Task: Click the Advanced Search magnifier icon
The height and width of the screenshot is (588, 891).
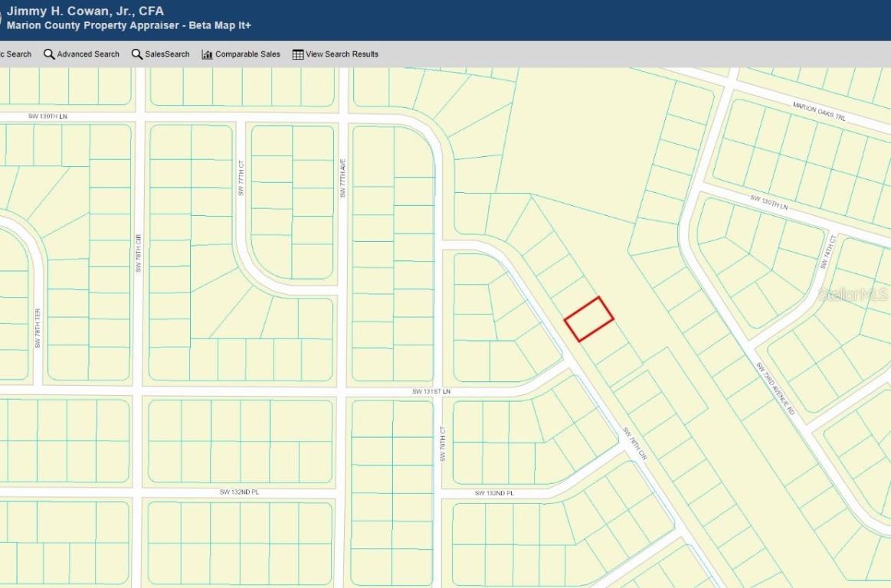Action: pyautogui.click(x=49, y=54)
